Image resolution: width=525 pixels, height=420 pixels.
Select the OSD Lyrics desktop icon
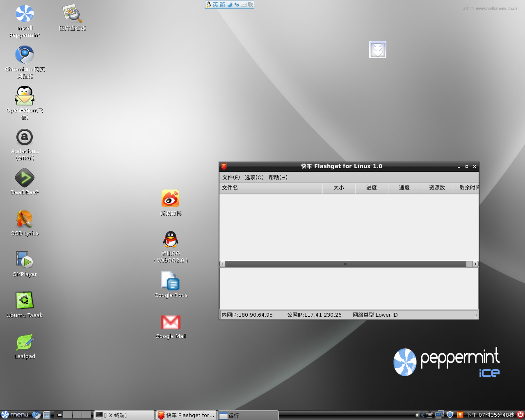(25, 219)
